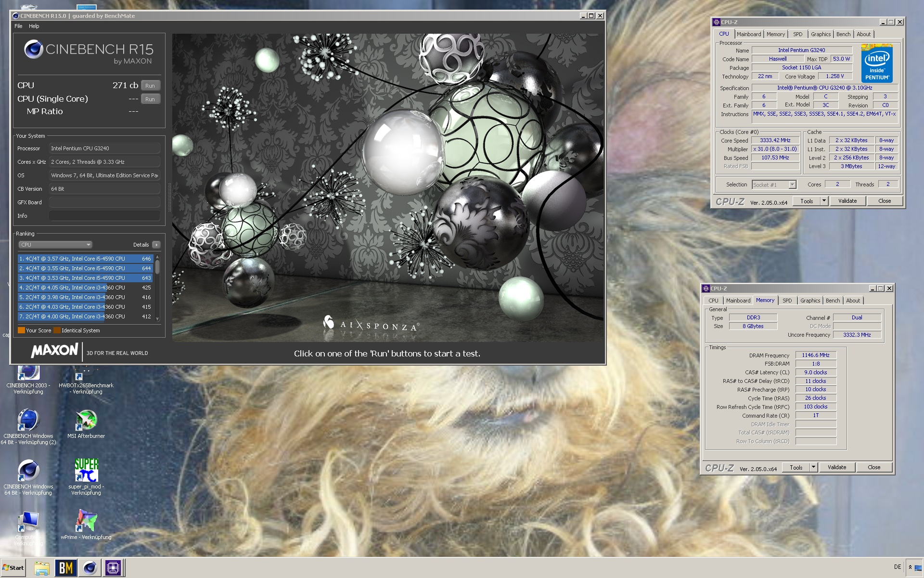Select ranking entry 6 at 4.03 GHz
The height and width of the screenshot is (578, 924).
tap(85, 307)
